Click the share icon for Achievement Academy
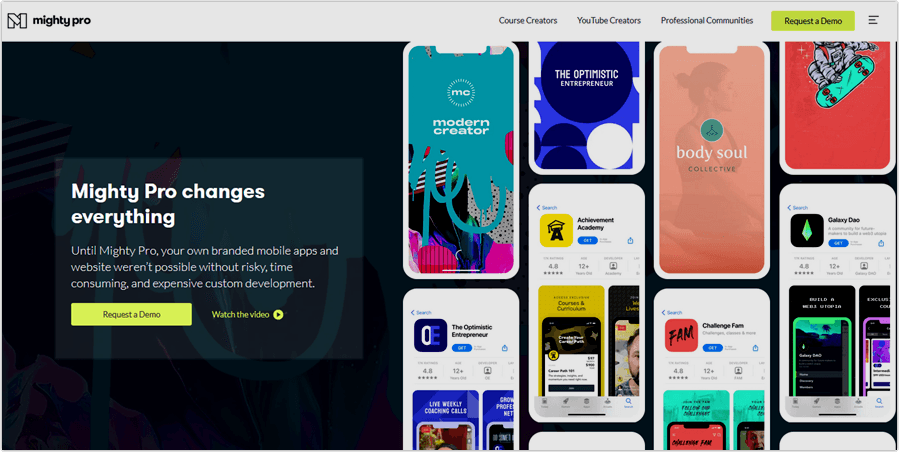 click(630, 240)
